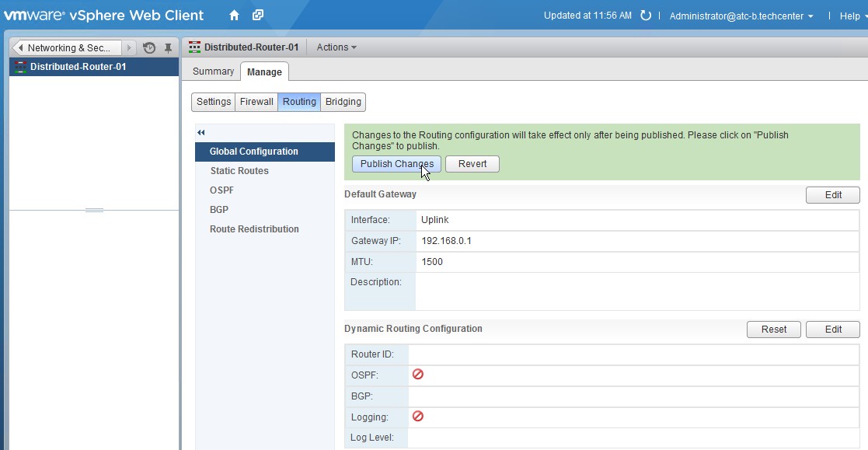The image size is (868, 450).
Task: Click the Publish Changes button
Action: point(397,163)
